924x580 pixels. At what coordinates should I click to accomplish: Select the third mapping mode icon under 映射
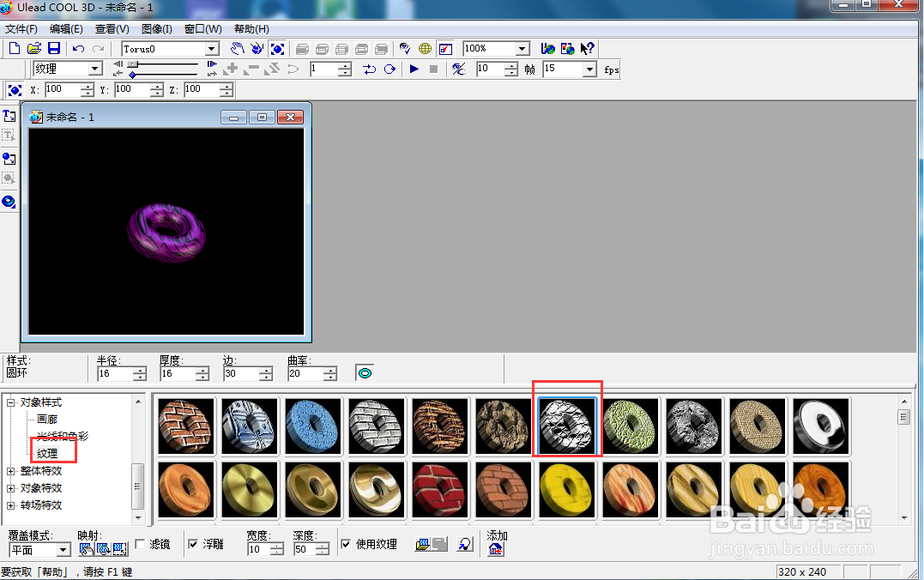click(x=119, y=549)
